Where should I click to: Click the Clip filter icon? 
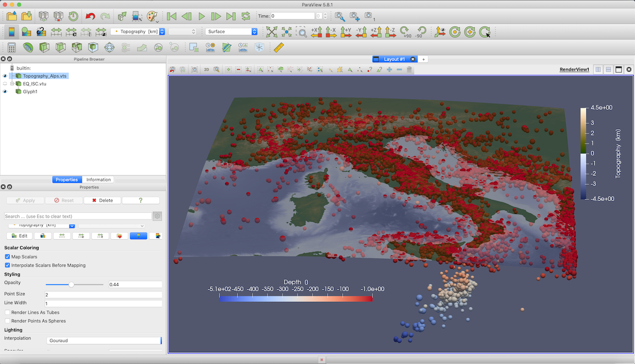click(x=44, y=48)
